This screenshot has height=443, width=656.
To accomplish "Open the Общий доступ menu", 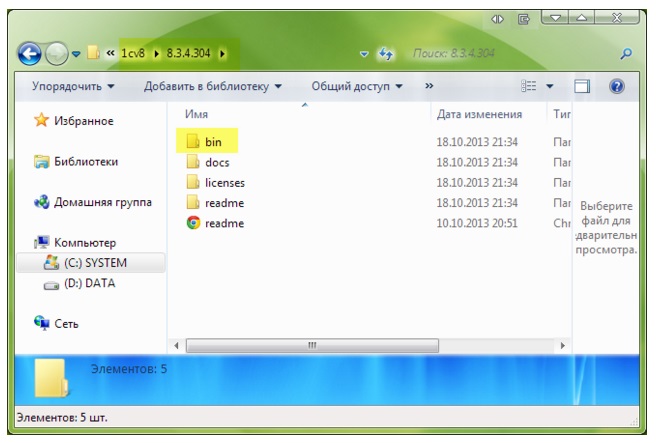I will [357, 86].
